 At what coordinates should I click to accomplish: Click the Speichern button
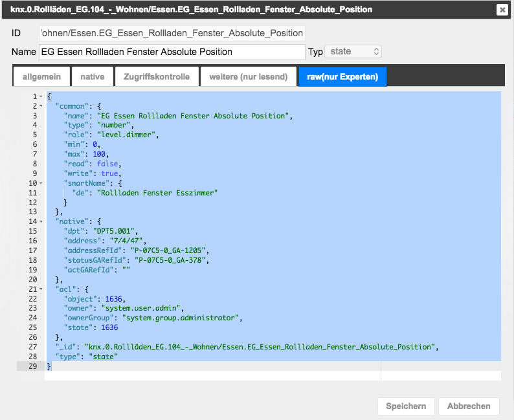pos(406,406)
